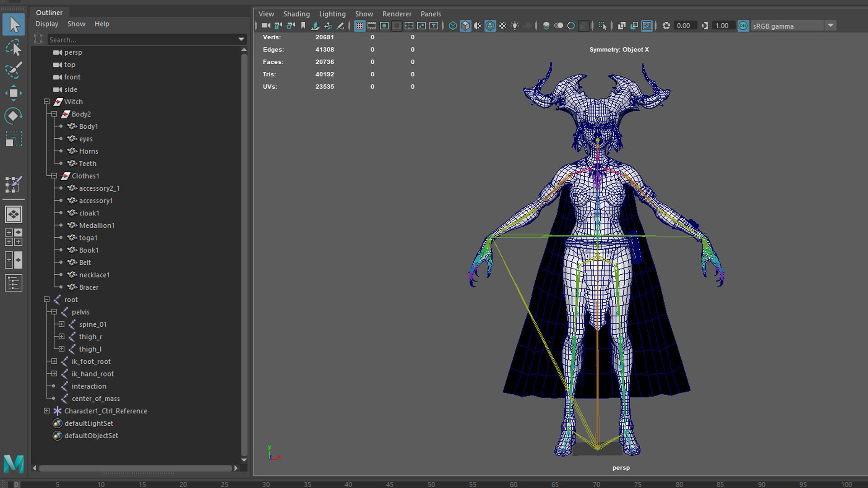Select the arrow Select tool
The width and height of the screenshot is (868, 488).
(x=14, y=25)
